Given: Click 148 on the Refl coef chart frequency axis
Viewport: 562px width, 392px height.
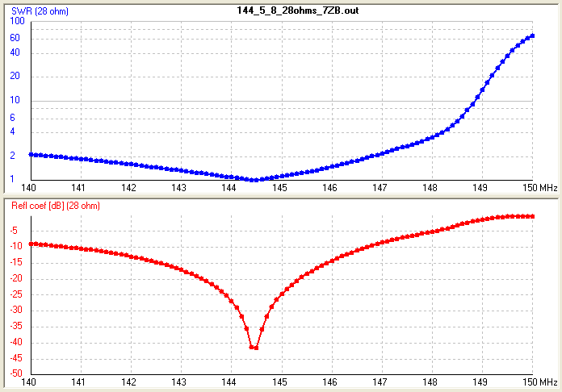Looking at the screenshot, I should [x=430, y=382].
